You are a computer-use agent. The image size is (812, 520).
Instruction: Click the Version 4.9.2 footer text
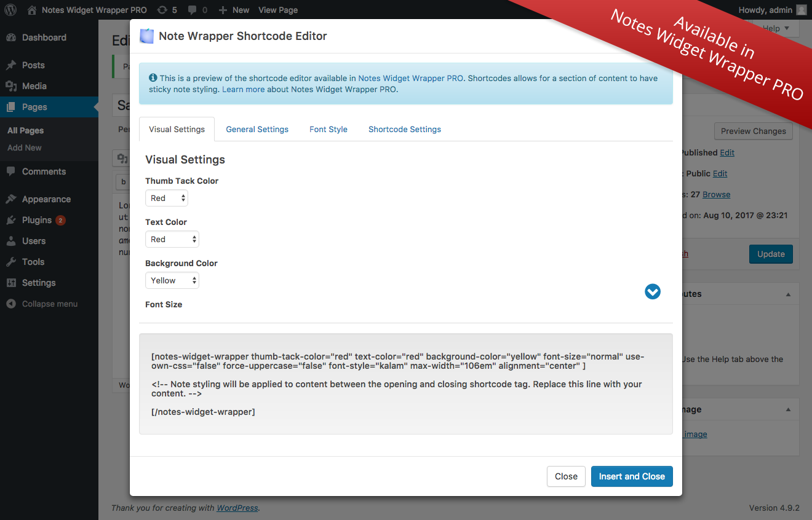pos(774,508)
